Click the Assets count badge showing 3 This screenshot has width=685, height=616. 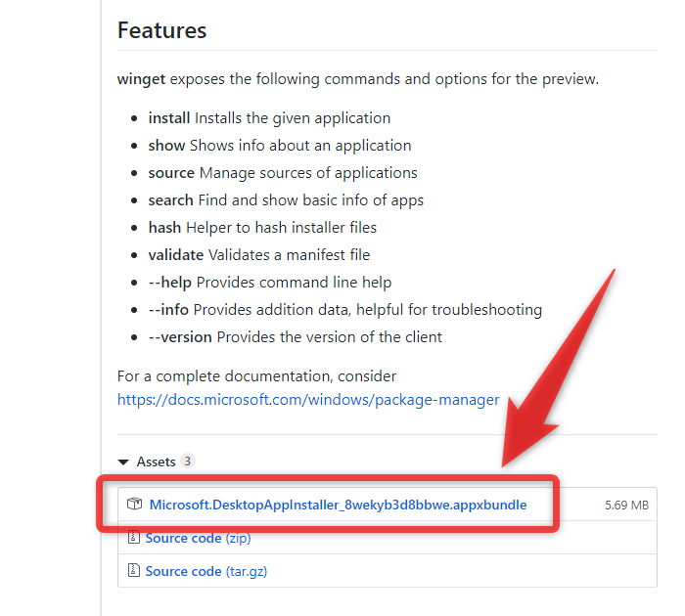tap(188, 461)
